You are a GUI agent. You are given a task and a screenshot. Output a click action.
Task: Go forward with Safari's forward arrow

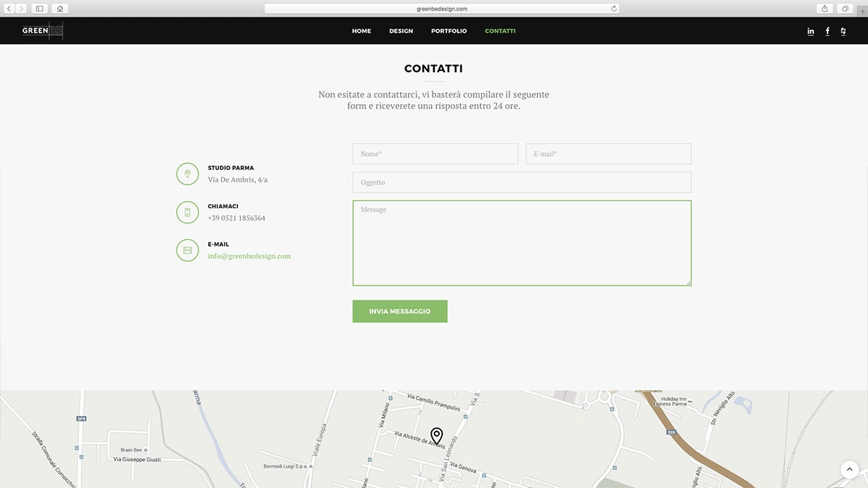[x=21, y=9]
